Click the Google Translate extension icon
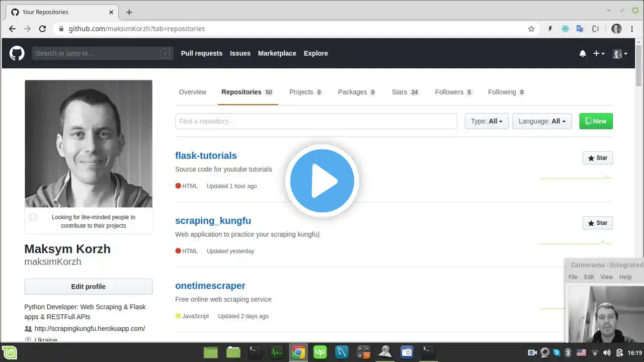This screenshot has height=362, width=644. pyautogui.click(x=580, y=29)
